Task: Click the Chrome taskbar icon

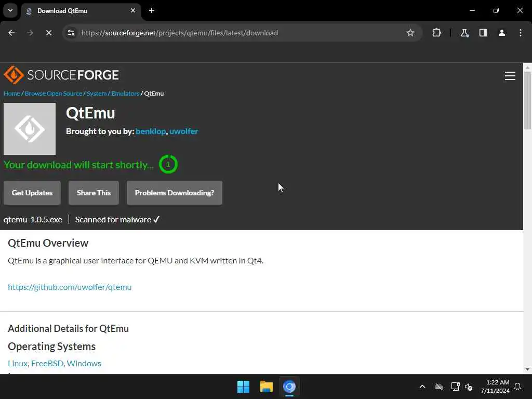Action: [289, 387]
